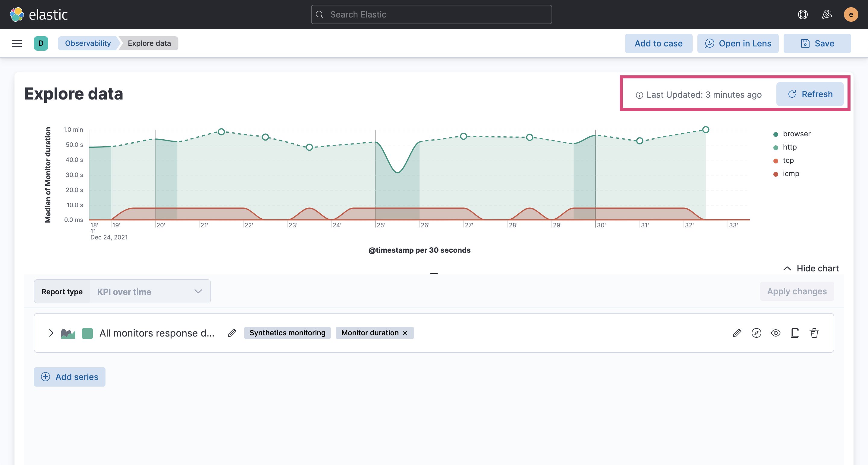Click the info icon beside Last Updated
868x465 pixels.
[x=639, y=95]
